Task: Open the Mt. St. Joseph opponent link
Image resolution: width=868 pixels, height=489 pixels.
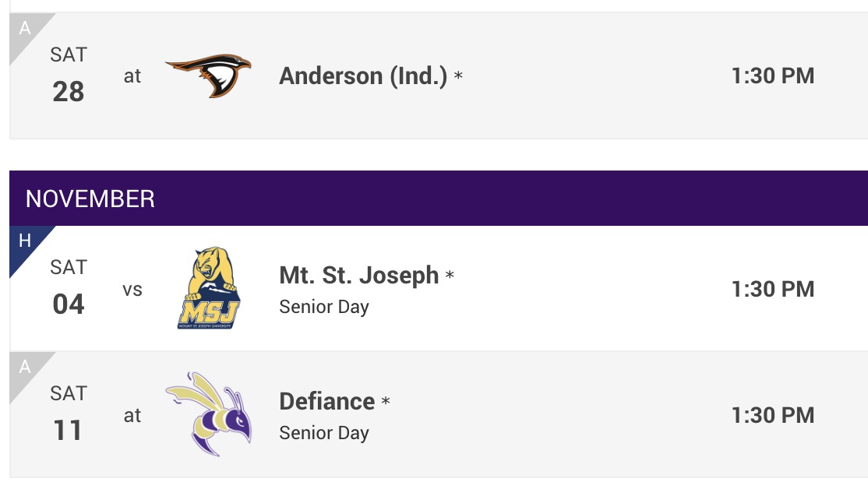Action: (x=359, y=275)
